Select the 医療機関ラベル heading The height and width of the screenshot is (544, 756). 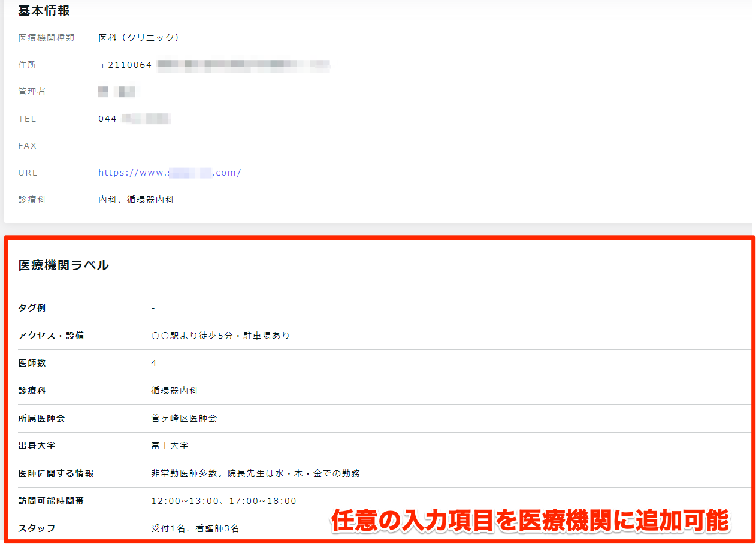[x=63, y=265]
